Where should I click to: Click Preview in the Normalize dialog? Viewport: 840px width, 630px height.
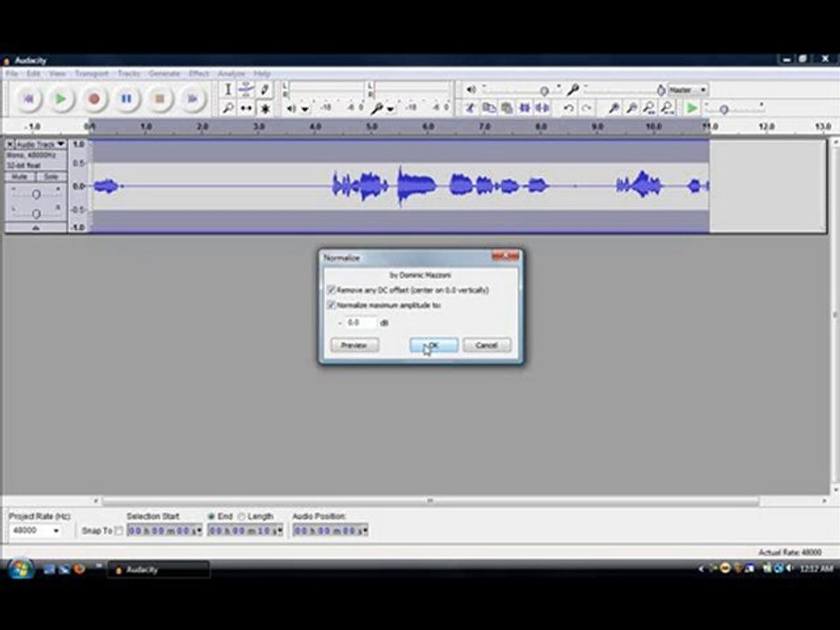coord(354,345)
